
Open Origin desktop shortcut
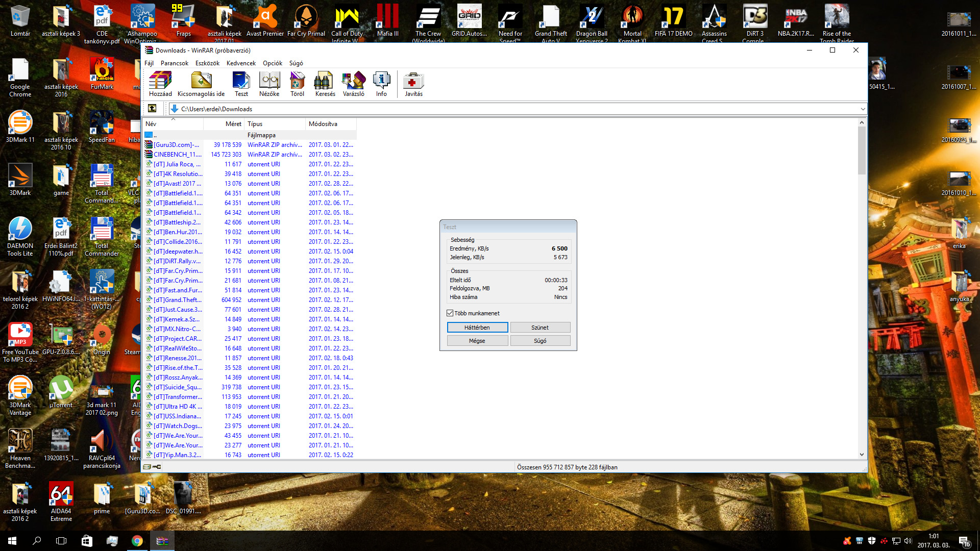[x=102, y=340]
